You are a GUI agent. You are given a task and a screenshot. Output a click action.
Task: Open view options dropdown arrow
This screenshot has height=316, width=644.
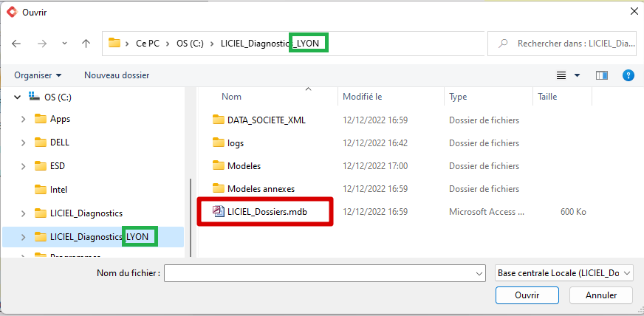click(577, 75)
